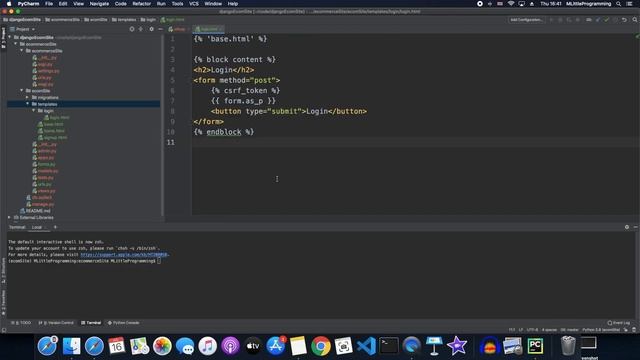
Task: Open the Terminal app from the Dock
Action: click(x=389, y=346)
